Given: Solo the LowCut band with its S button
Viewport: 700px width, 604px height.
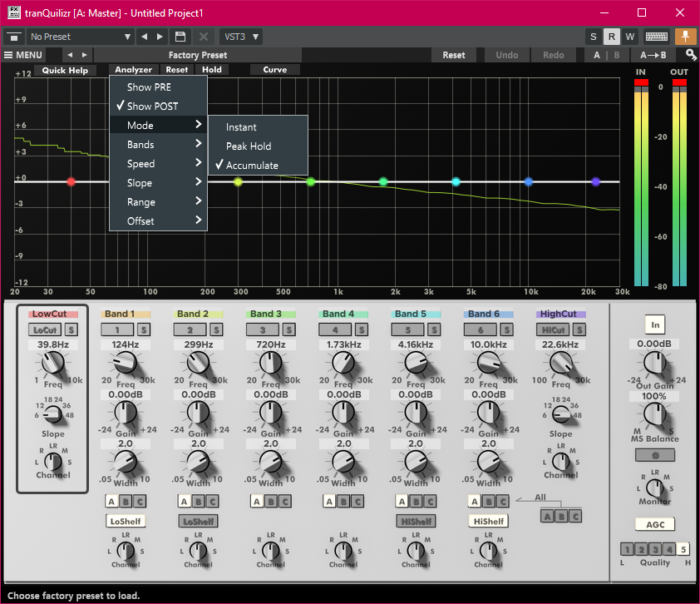Looking at the screenshot, I should coord(71,330).
